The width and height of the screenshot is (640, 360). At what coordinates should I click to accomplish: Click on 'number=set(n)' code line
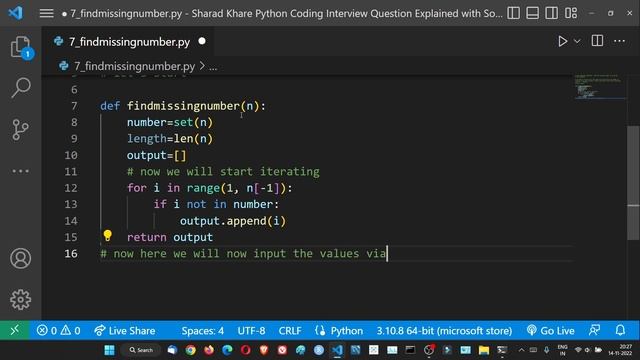tap(170, 122)
